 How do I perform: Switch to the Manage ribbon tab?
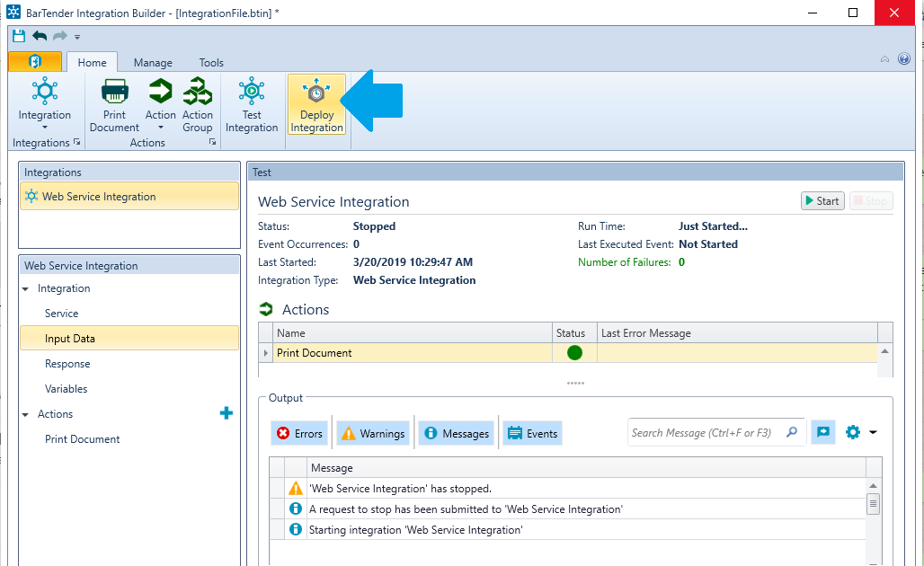pyautogui.click(x=153, y=62)
